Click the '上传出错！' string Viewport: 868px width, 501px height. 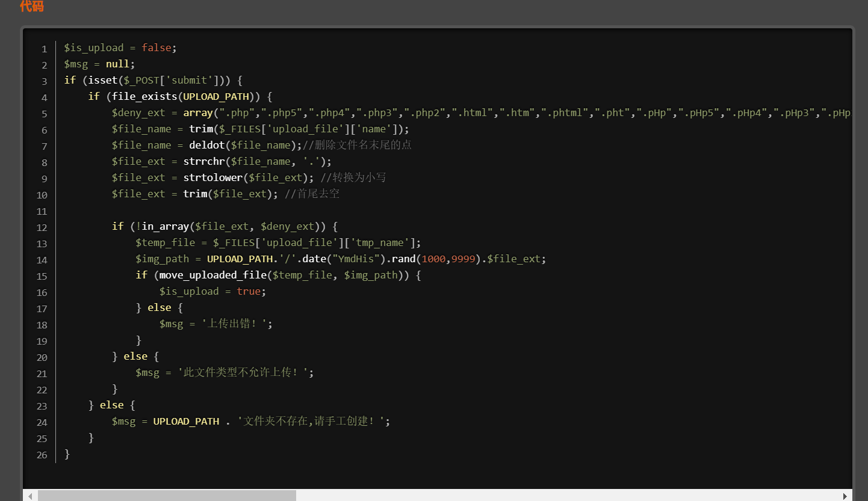click(x=237, y=324)
